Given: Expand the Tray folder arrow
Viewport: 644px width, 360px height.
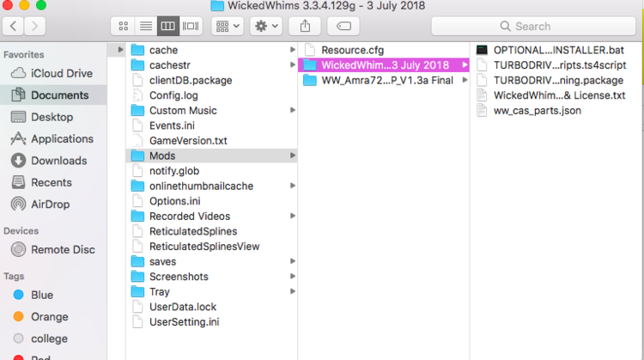Looking at the screenshot, I should 293,291.
